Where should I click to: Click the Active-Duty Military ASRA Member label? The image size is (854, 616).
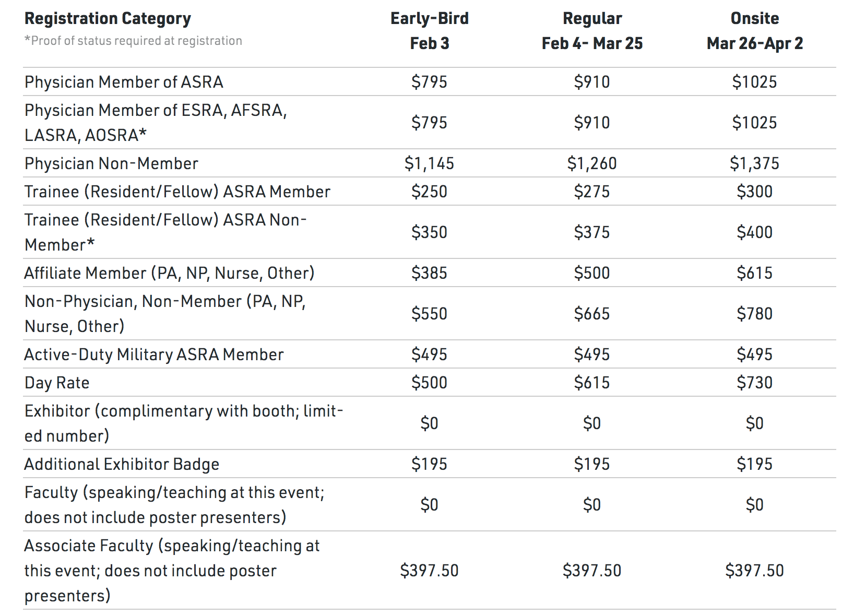click(154, 354)
